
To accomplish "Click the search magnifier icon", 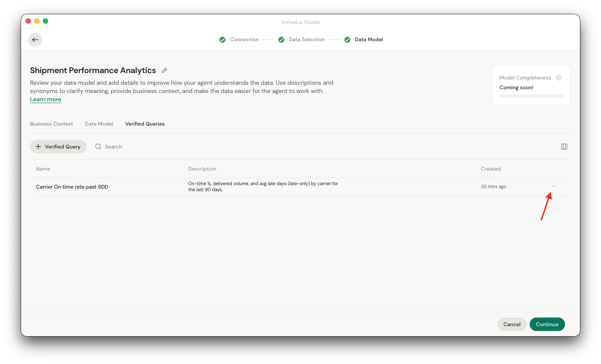I will click(98, 147).
